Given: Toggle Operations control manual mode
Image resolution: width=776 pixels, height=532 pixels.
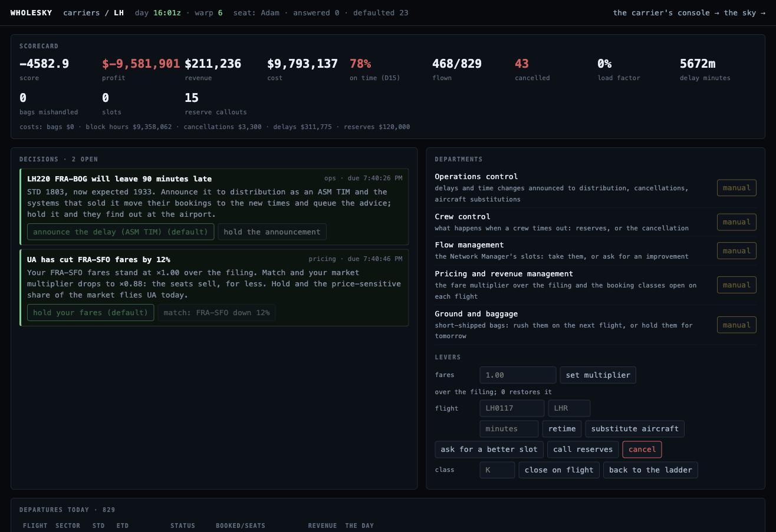Looking at the screenshot, I should pos(736,188).
